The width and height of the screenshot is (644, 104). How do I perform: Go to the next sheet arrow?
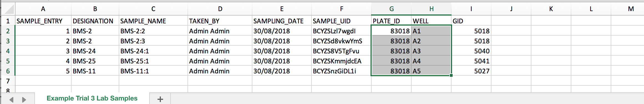24,100
